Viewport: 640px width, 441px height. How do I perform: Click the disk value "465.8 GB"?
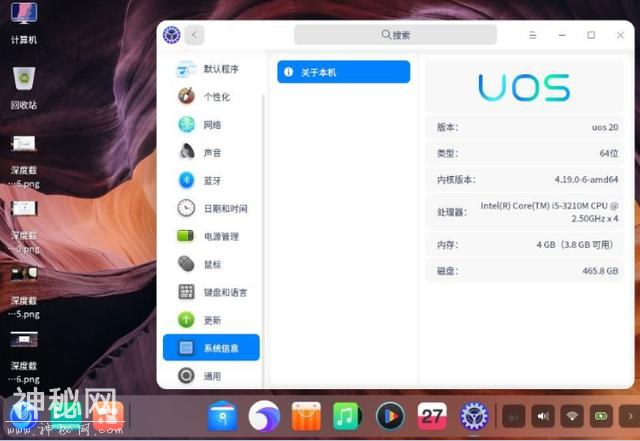click(600, 271)
